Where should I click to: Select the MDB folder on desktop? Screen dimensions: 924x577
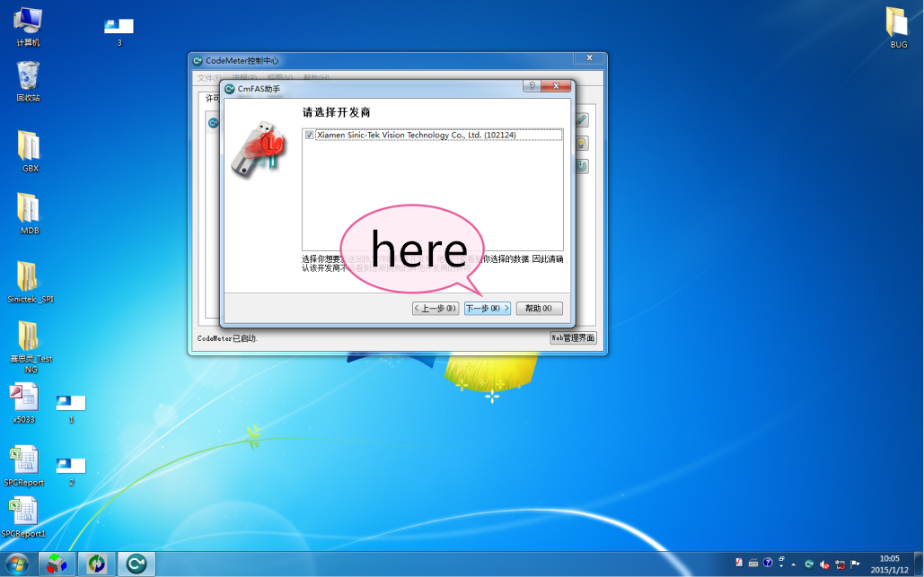(x=29, y=208)
